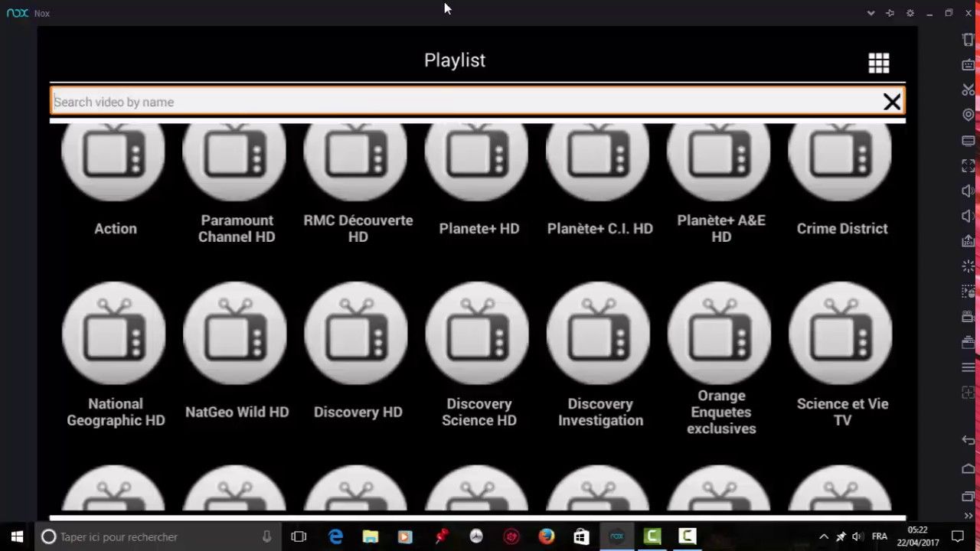Show recent apps via sidebar icon

969,496
